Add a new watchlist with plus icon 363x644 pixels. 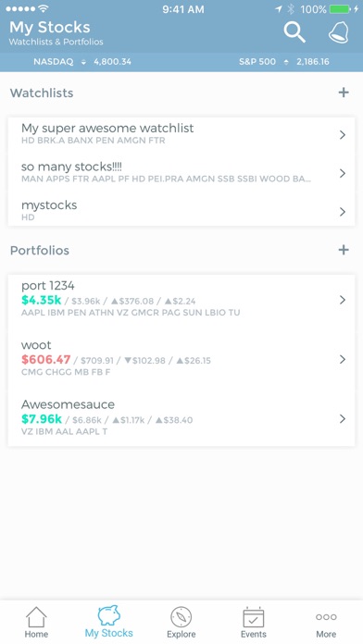click(344, 93)
